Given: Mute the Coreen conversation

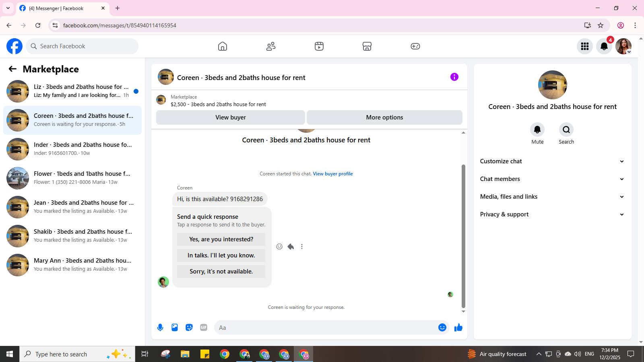Looking at the screenshot, I should click(x=537, y=130).
